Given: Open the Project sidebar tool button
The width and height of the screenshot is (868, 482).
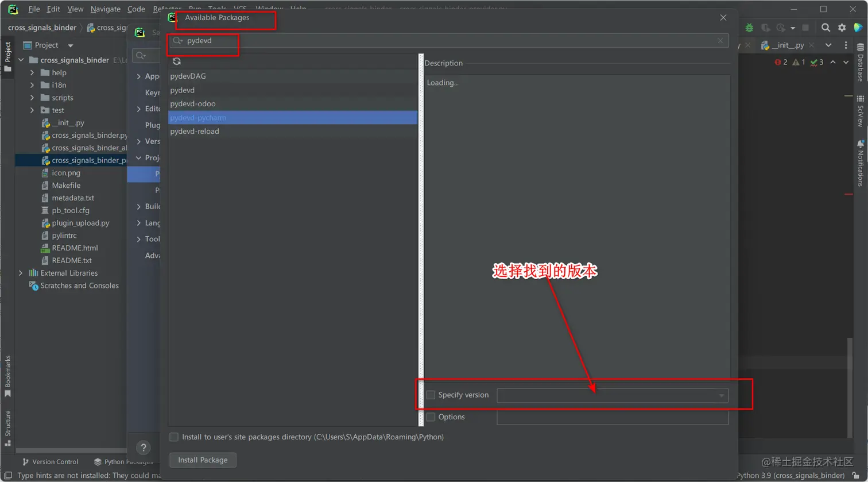Looking at the screenshot, I should (7, 56).
